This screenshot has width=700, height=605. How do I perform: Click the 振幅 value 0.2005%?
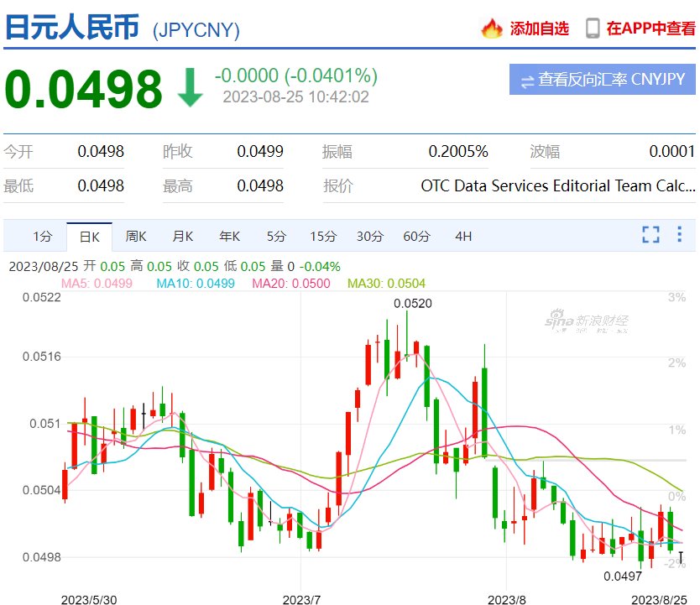pos(458,152)
